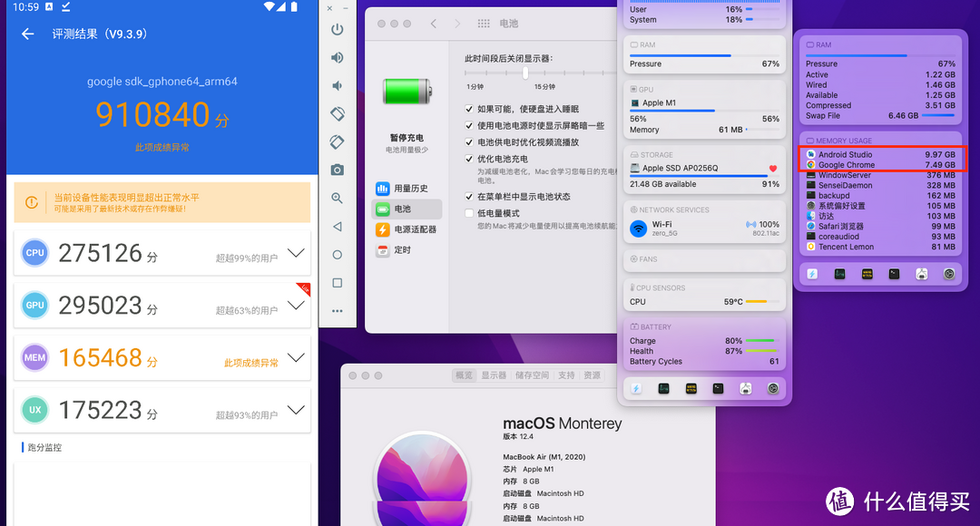Viewport: 980px width, 526px height.
Task: Open emulator extended controls three dots
Action: pos(337,310)
